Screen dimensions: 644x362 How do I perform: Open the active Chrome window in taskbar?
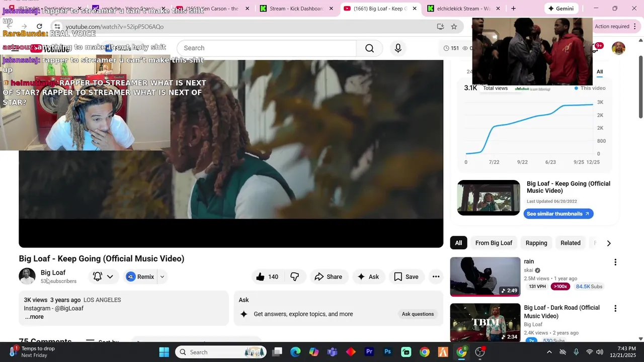point(461,352)
